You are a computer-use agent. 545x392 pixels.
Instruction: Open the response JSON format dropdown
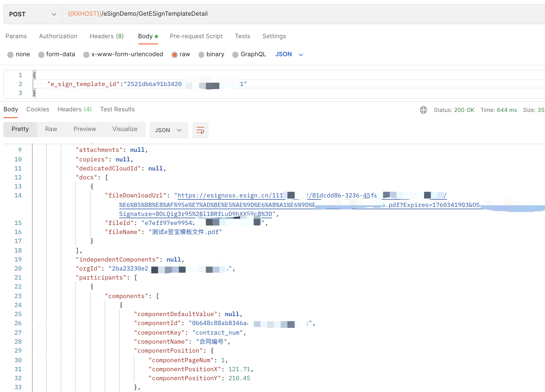(168, 130)
